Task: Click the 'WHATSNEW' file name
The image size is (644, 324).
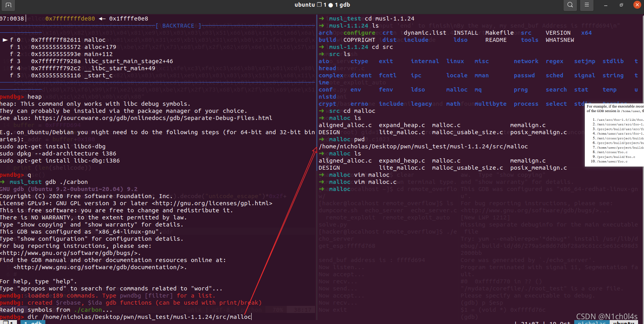Action: [560, 40]
